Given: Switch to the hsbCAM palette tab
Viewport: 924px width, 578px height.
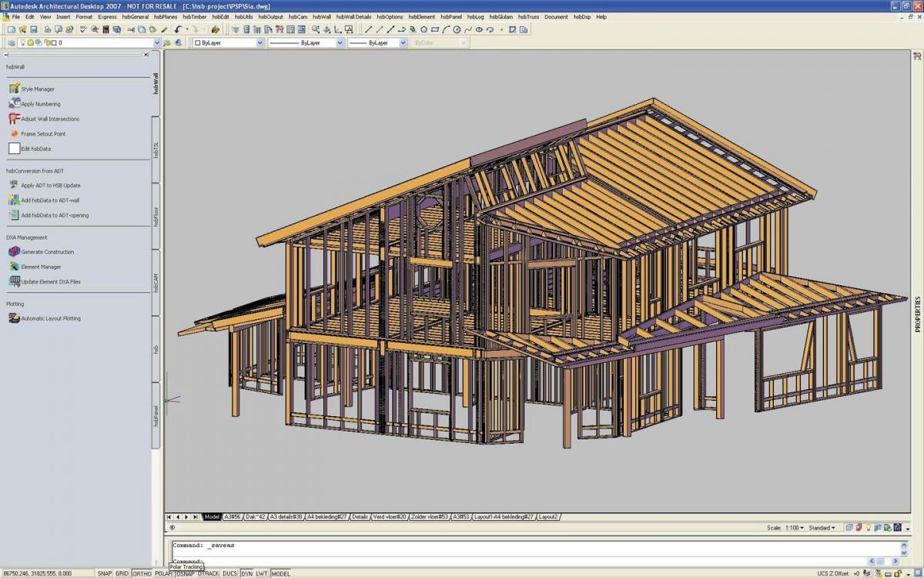Looking at the screenshot, I should (x=156, y=282).
